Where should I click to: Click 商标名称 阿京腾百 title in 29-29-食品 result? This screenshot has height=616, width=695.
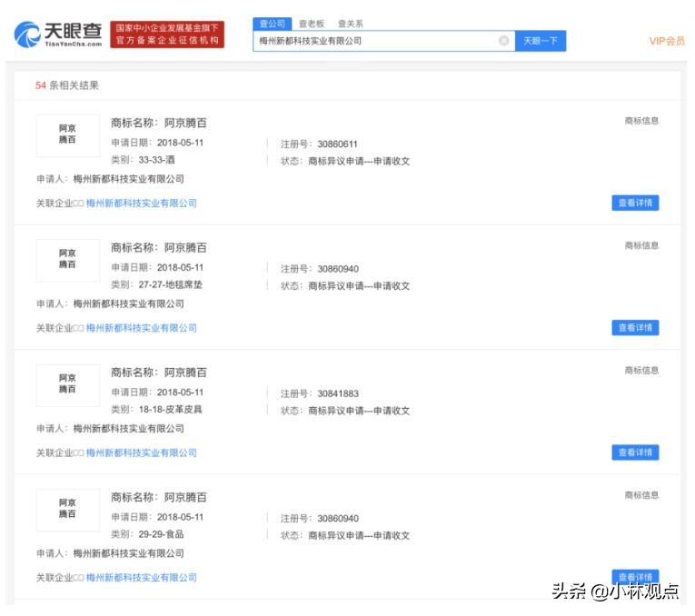click(159, 498)
